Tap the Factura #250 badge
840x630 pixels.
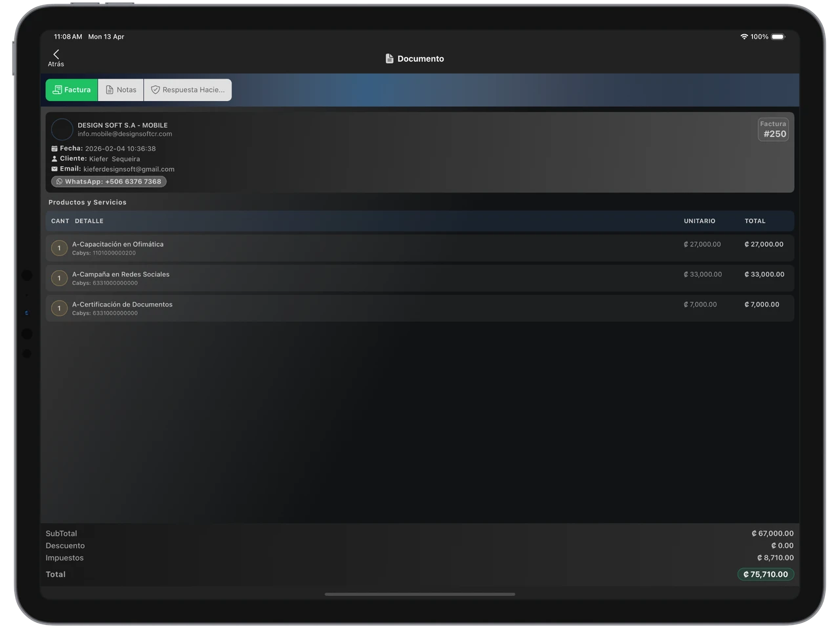773,129
